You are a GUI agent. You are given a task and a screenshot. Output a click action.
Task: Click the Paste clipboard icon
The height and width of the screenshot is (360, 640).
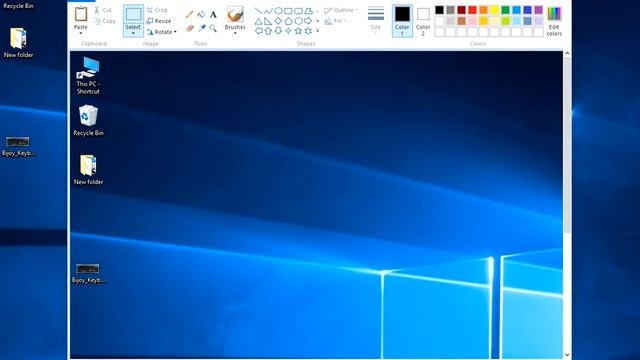point(80,14)
